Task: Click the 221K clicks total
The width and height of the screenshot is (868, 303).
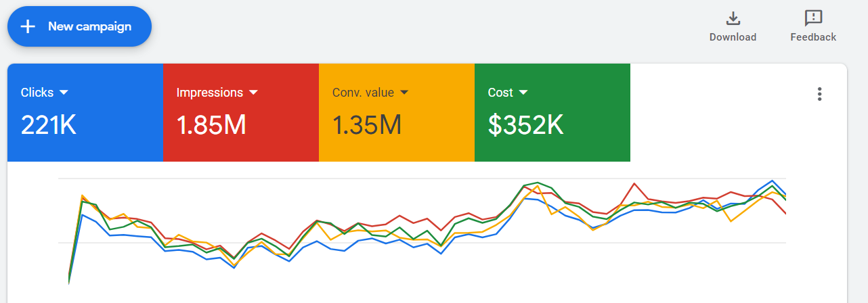Action: point(49,125)
